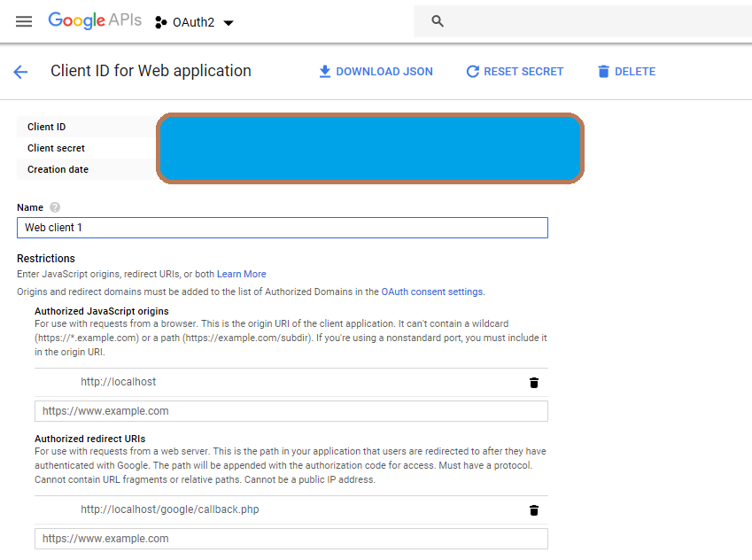Expand the OAuth2 project selector dropdown arrow
This screenshot has height=560, width=752.
[x=229, y=22]
